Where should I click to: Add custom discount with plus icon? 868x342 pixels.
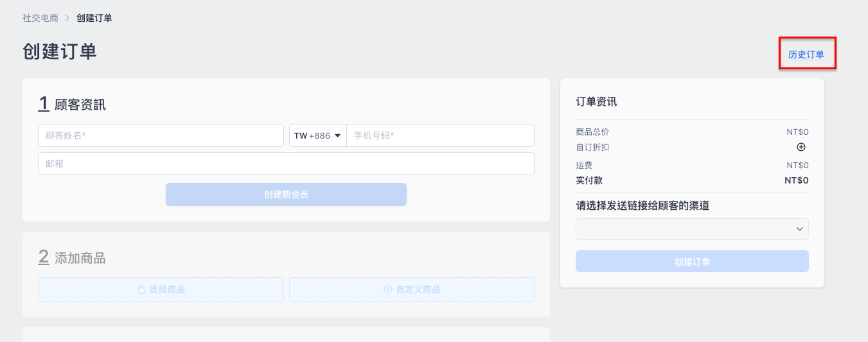coord(801,147)
